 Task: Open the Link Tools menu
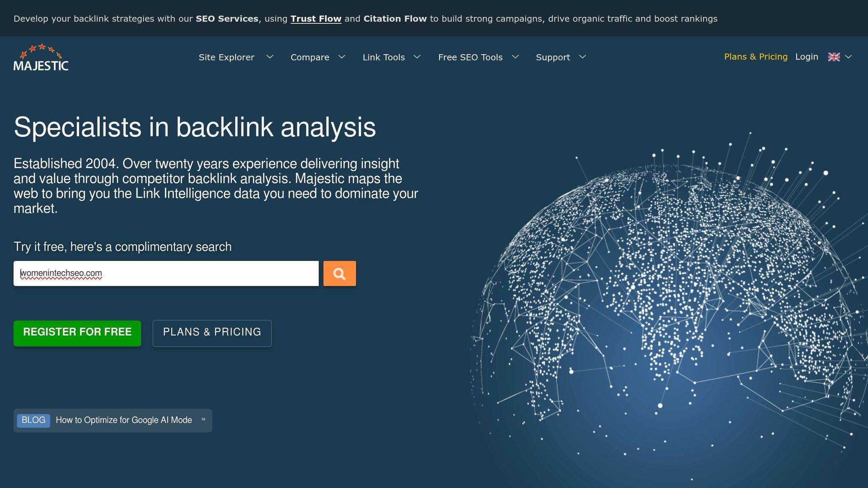pyautogui.click(x=384, y=57)
